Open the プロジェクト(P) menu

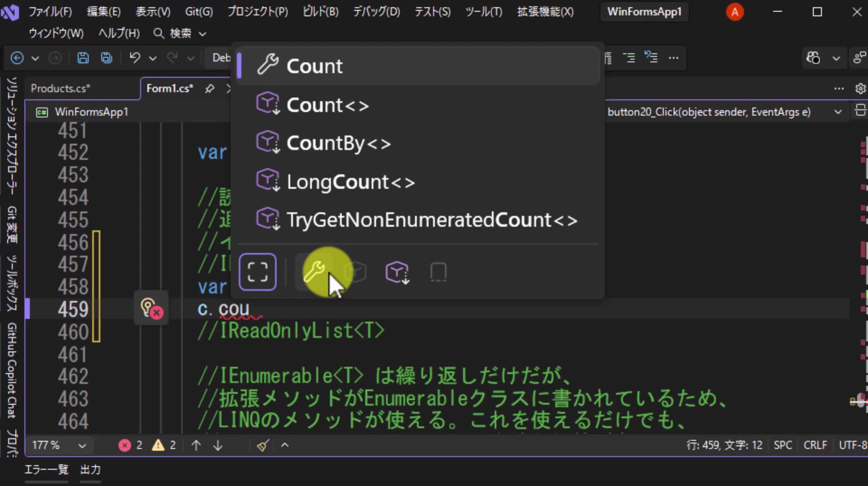[x=257, y=12]
